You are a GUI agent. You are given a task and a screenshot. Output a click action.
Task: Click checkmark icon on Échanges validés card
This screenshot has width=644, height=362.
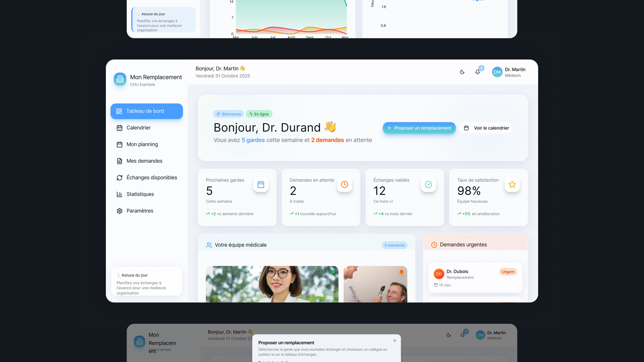coord(428,185)
